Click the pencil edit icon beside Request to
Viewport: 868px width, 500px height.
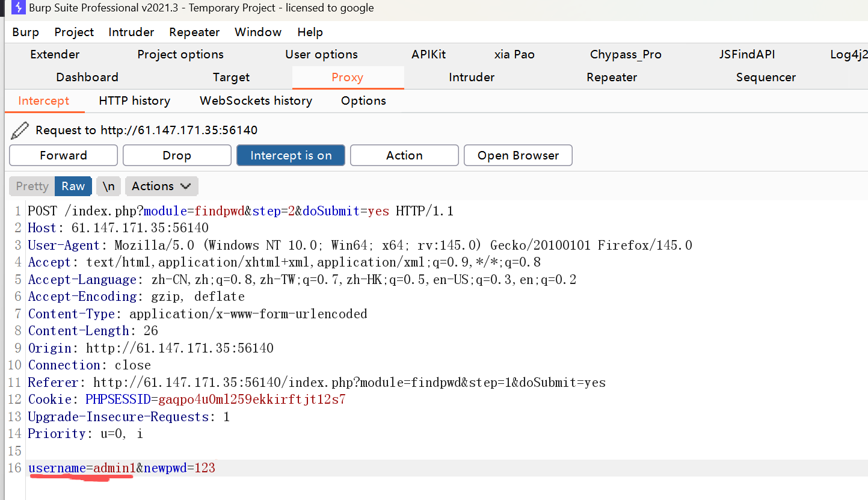pos(20,130)
